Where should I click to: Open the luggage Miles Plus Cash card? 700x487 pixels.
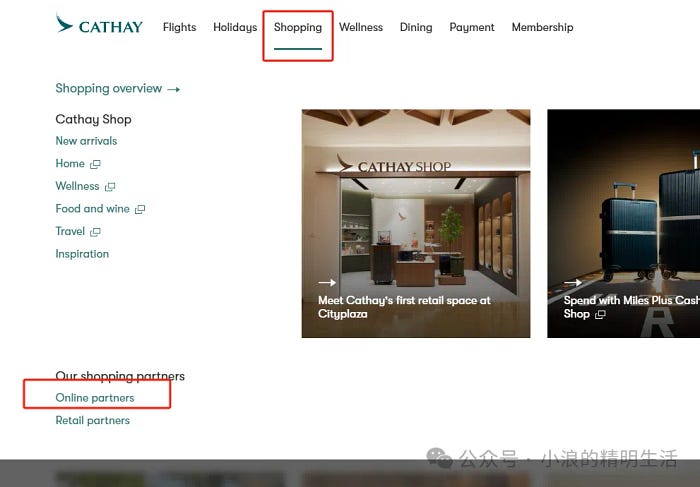point(624,223)
